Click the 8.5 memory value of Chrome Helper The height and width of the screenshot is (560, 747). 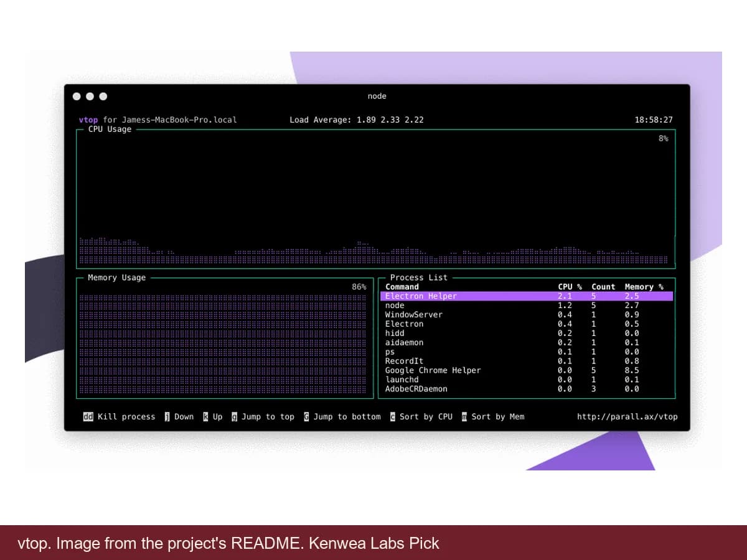click(632, 370)
